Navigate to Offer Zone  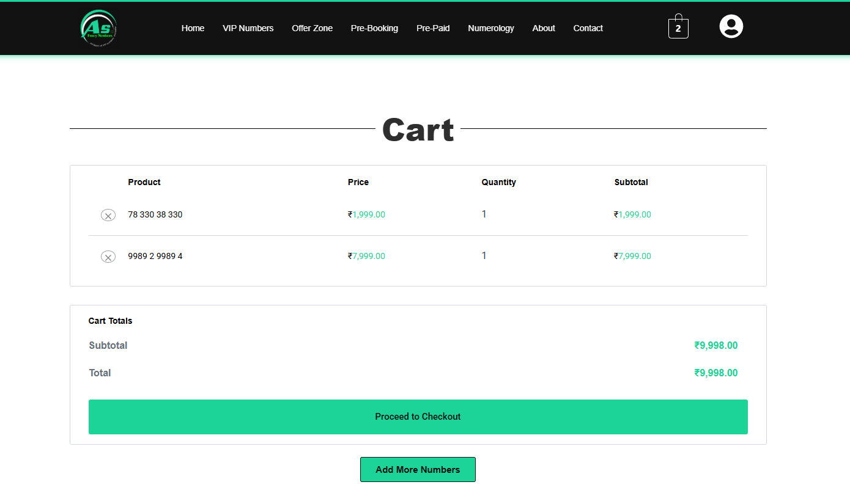(312, 28)
